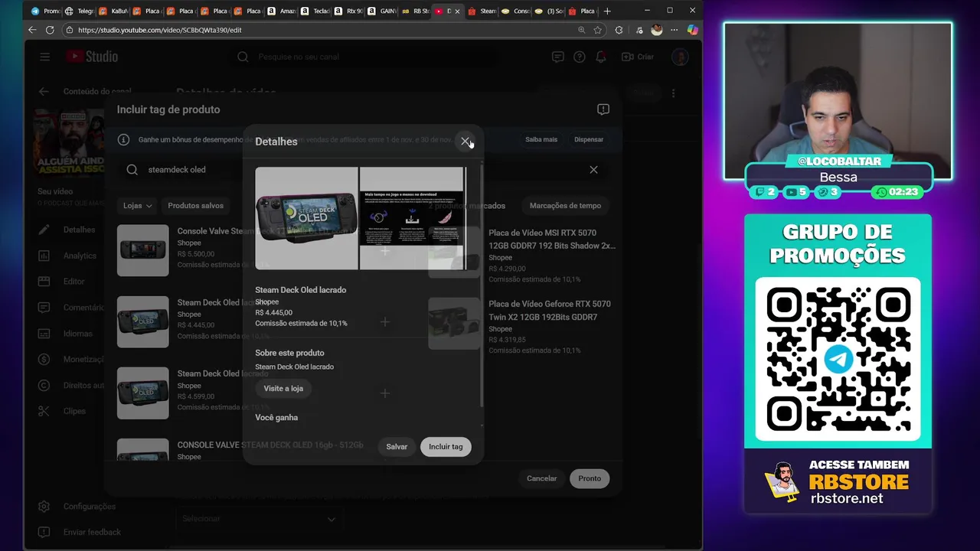This screenshot has height=551, width=980.
Task: Dismiss banner with Dispensar
Action: tap(589, 140)
